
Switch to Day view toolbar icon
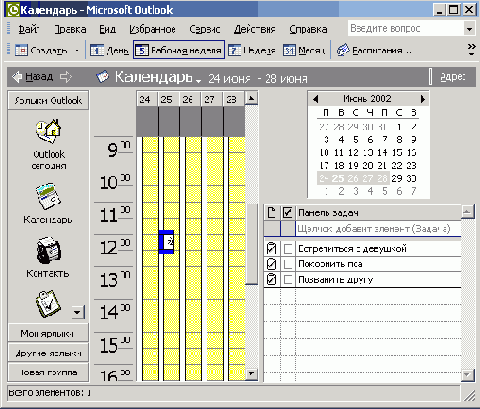click(x=97, y=50)
